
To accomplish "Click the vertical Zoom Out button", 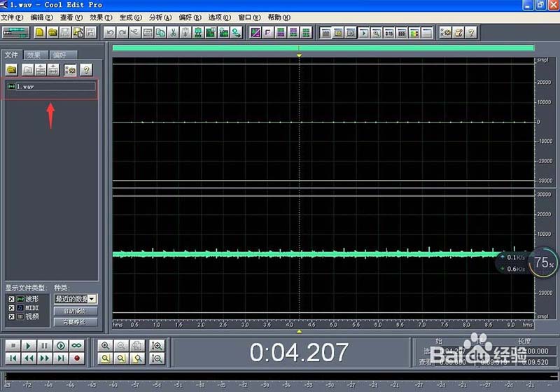I will [157, 358].
